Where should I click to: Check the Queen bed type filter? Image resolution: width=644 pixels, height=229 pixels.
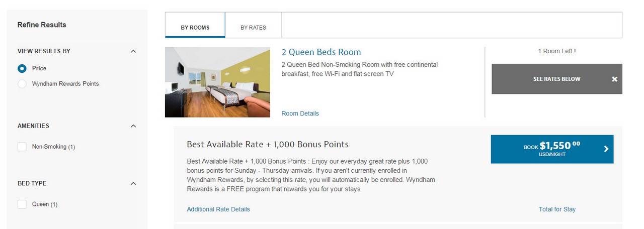22,204
